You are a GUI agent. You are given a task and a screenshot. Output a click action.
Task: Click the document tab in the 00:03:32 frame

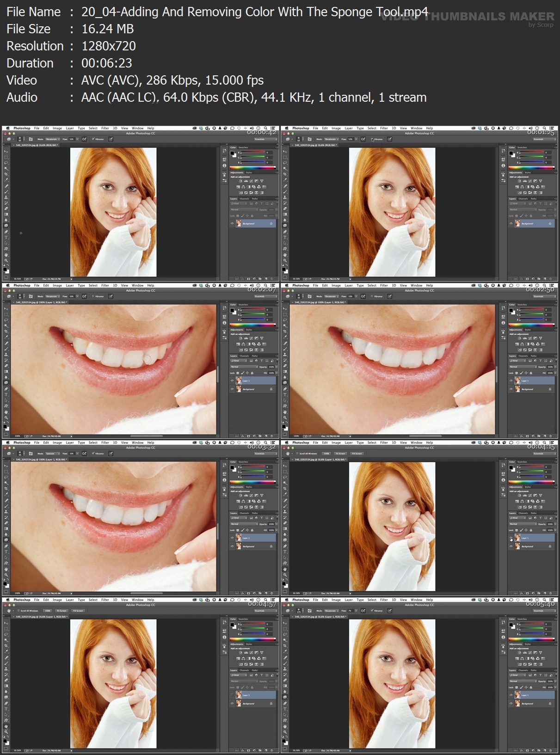coord(41,460)
